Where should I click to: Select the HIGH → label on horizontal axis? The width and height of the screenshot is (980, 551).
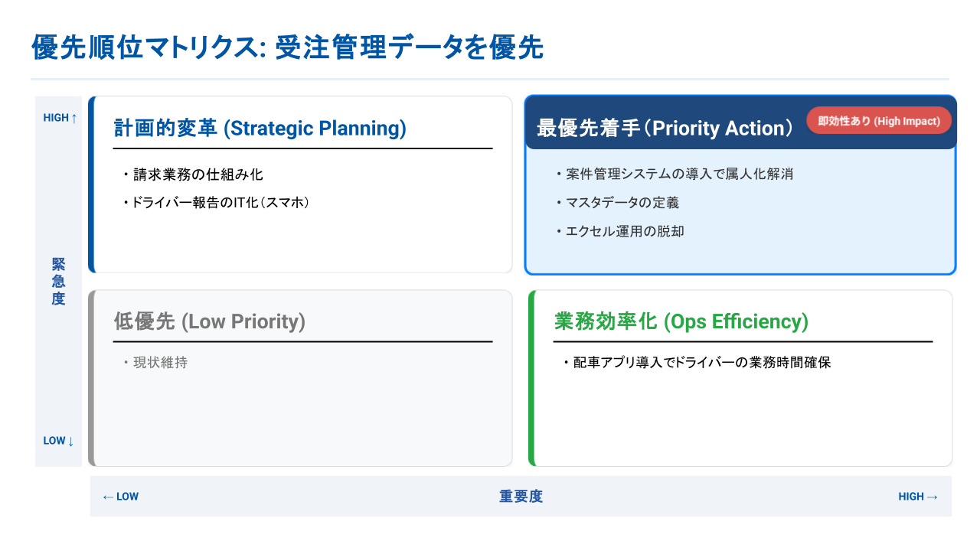918,497
